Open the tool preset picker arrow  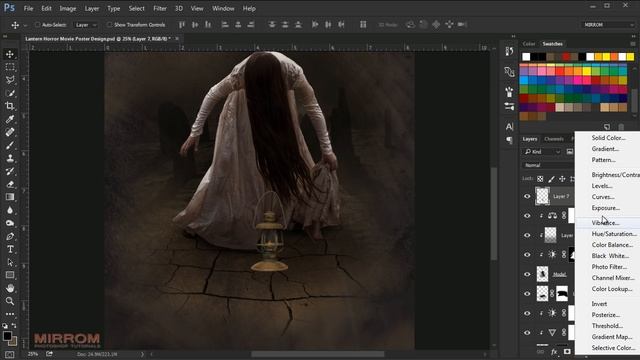click(25, 25)
